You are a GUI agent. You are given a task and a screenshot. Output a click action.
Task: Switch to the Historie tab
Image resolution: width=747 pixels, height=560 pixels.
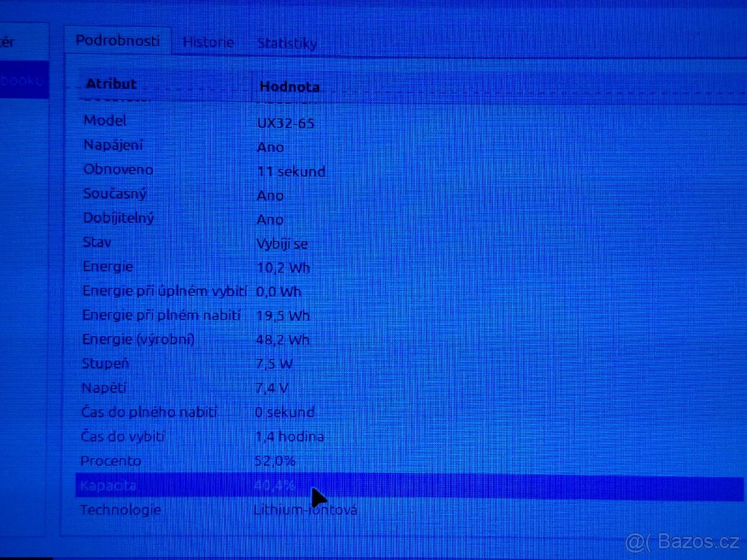pyautogui.click(x=208, y=42)
